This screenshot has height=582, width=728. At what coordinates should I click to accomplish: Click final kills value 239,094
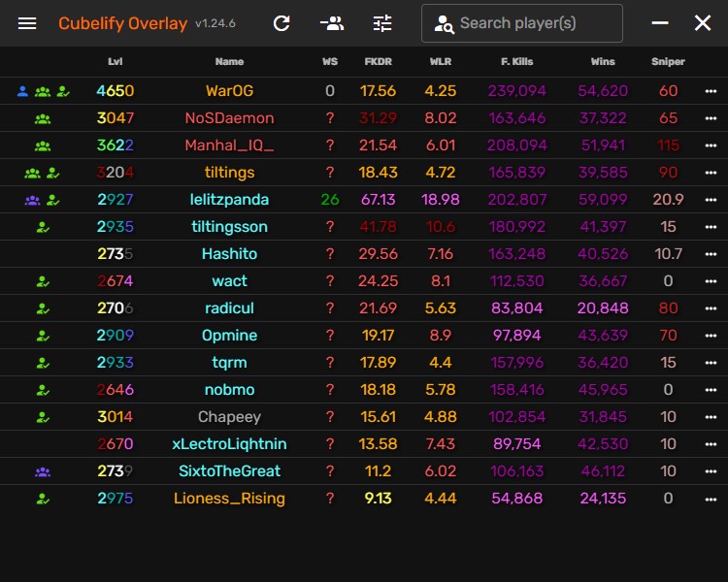516,91
